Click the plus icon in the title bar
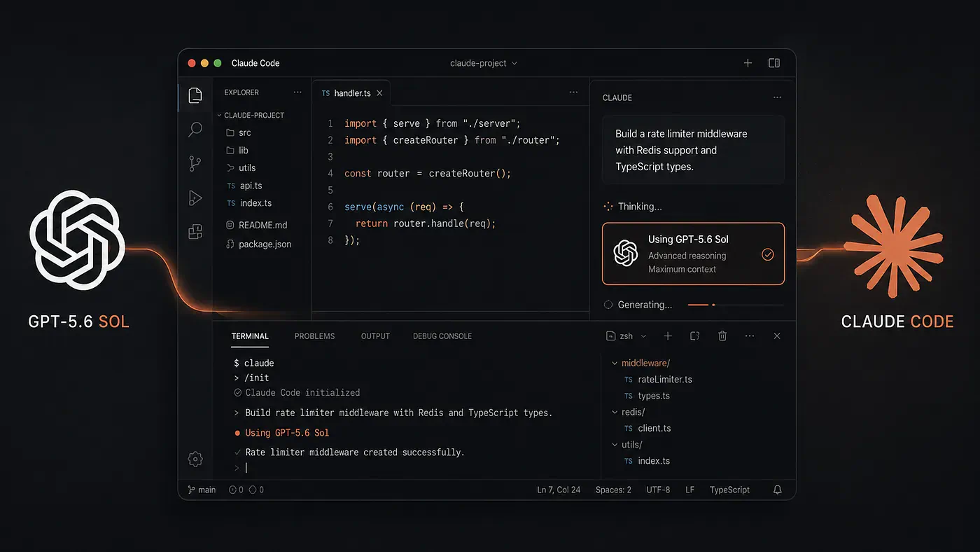 748,63
